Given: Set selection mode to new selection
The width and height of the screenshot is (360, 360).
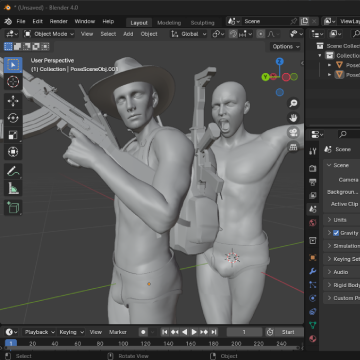Looking at the screenshot, I should coord(8,46).
